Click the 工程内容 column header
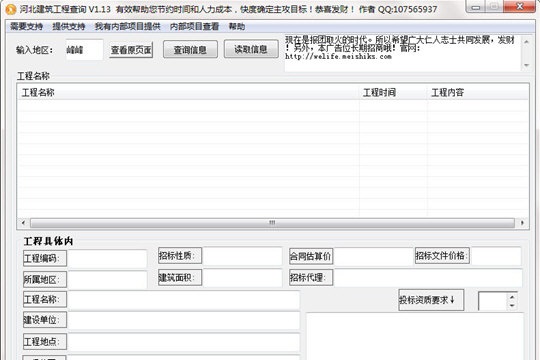The width and height of the screenshot is (540, 360). click(x=478, y=92)
